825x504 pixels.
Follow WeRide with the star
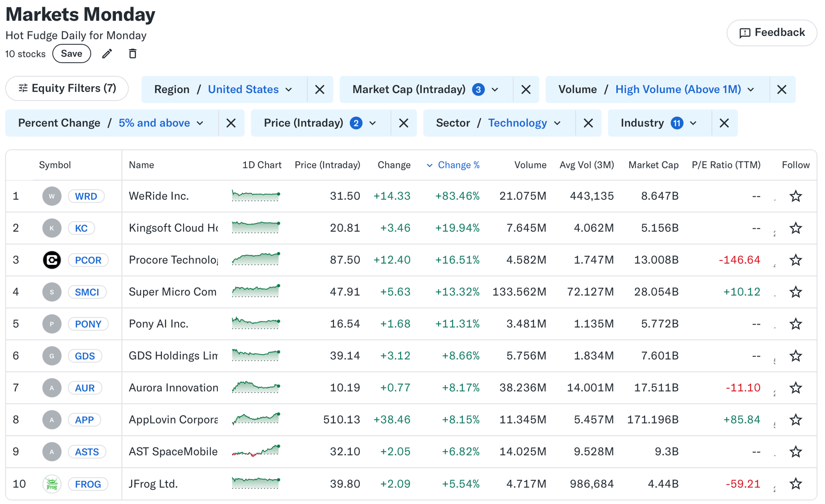click(795, 196)
